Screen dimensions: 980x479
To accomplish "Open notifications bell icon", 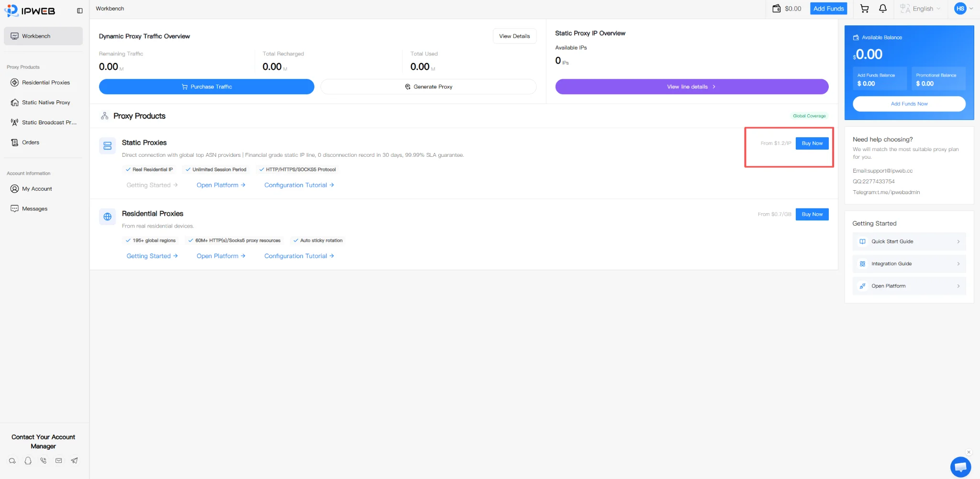I will click(883, 9).
